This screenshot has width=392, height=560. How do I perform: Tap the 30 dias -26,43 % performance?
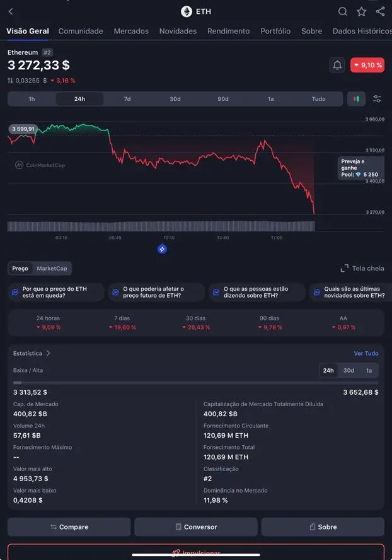[x=195, y=323]
